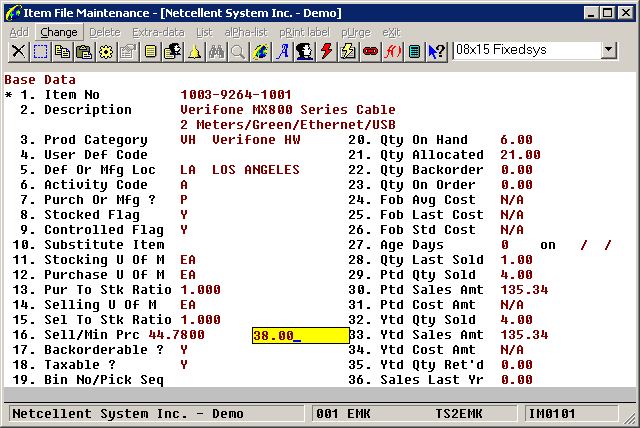Click status bar Netcellent System Inc. - Demo

click(128, 414)
